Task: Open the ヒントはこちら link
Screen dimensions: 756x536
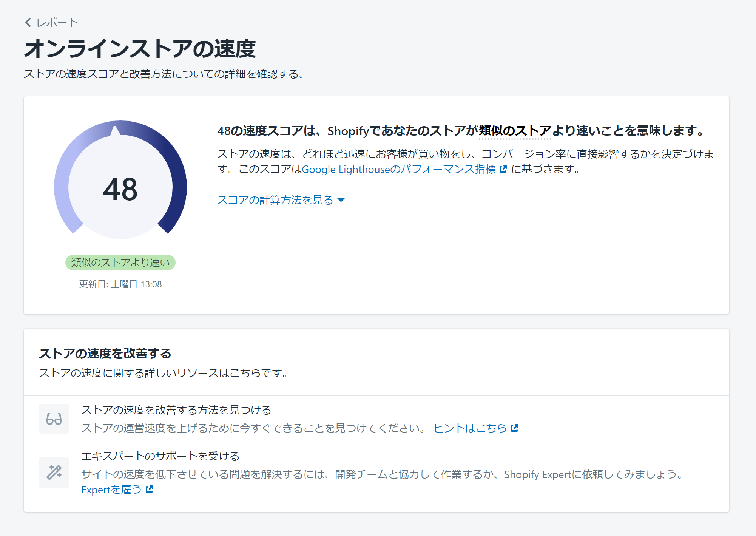Action: pyautogui.click(x=470, y=428)
